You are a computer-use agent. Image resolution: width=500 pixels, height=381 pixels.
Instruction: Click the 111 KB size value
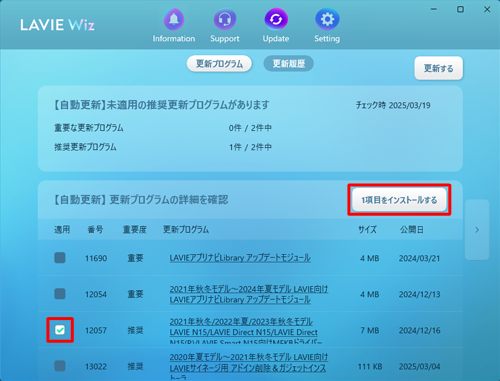coord(370,367)
